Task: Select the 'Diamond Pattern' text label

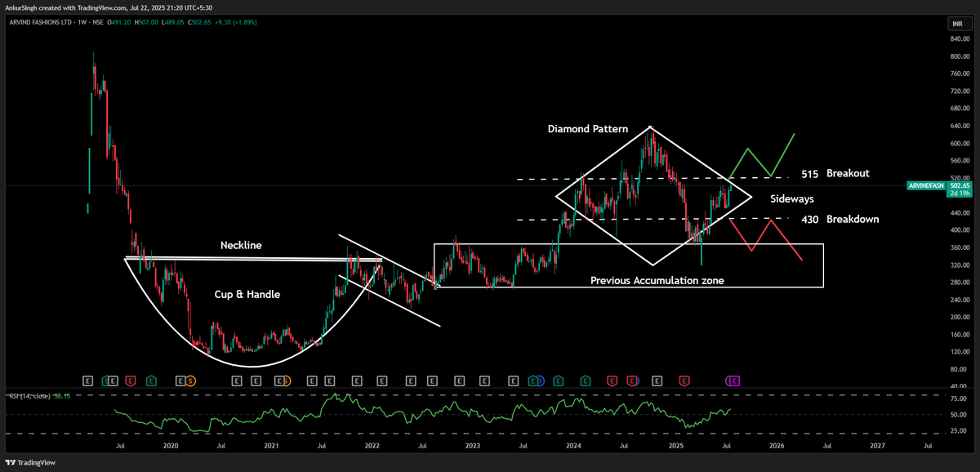Action: pyautogui.click(x=588, y=129)
